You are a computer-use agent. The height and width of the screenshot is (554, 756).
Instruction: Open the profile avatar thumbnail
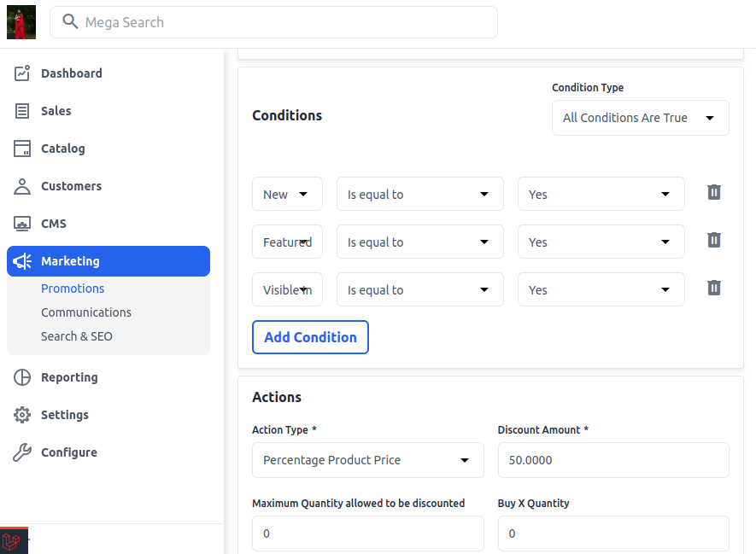pos(21,22)
